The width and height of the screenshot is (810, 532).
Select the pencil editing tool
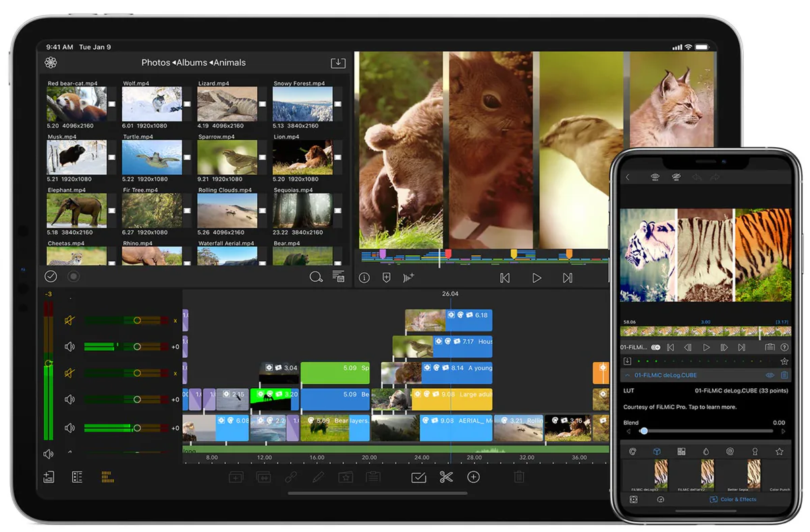pos(318,477)
